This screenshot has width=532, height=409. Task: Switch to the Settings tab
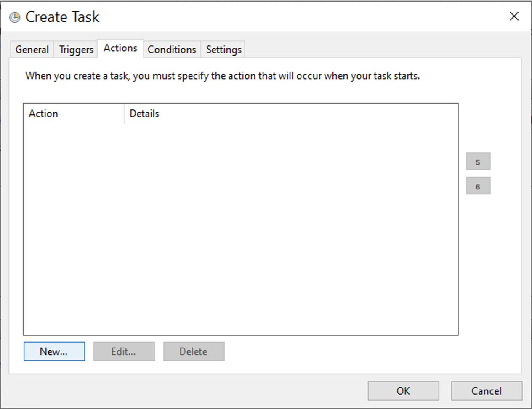pos(223,49)
